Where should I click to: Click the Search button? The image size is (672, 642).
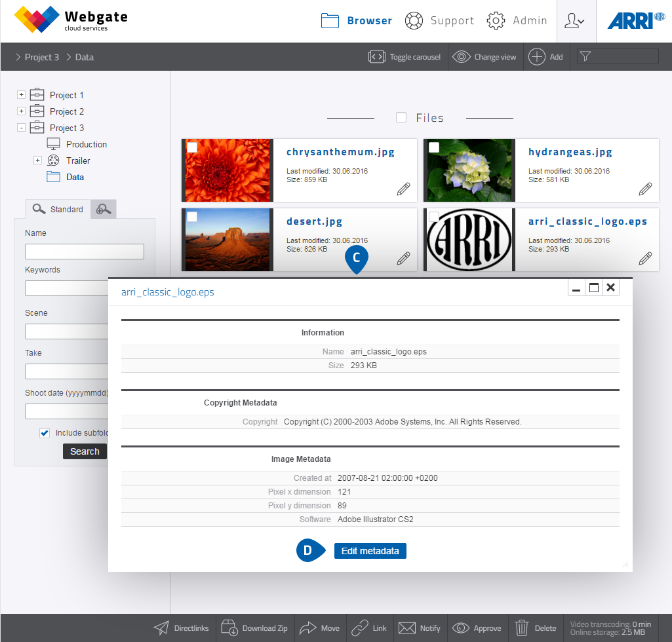pos(85,451)
